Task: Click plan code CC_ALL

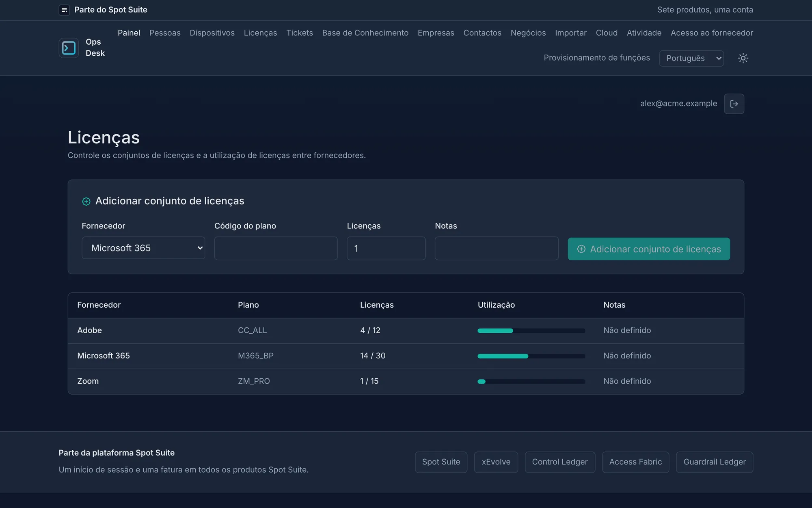Action: (253, 330)
